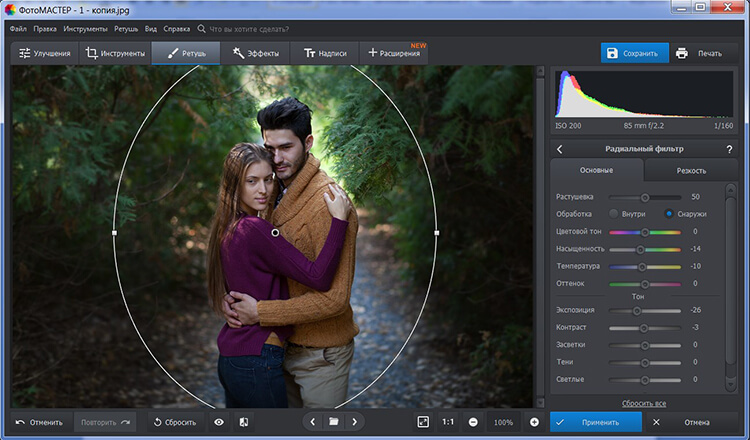Open the help question mark icon
Image resolution: width=750 pixels, height=440 pixels.
pos(728,149)
